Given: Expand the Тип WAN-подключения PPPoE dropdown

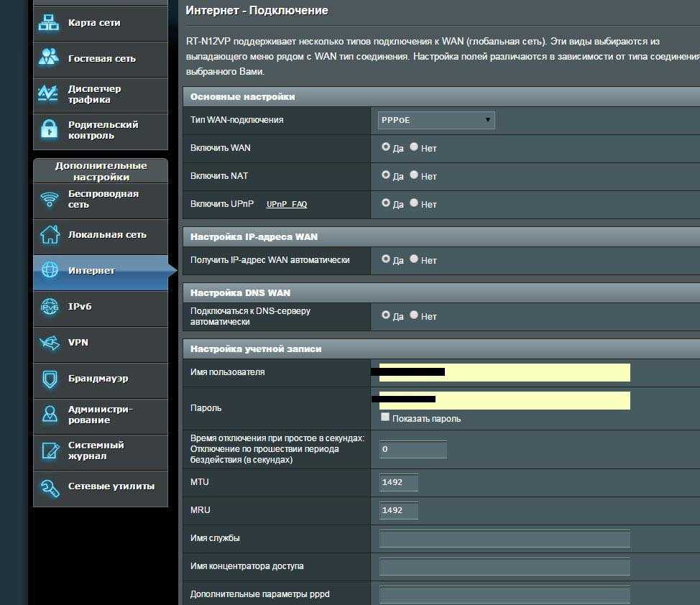Looking at the screenshot, I should 436,120.
